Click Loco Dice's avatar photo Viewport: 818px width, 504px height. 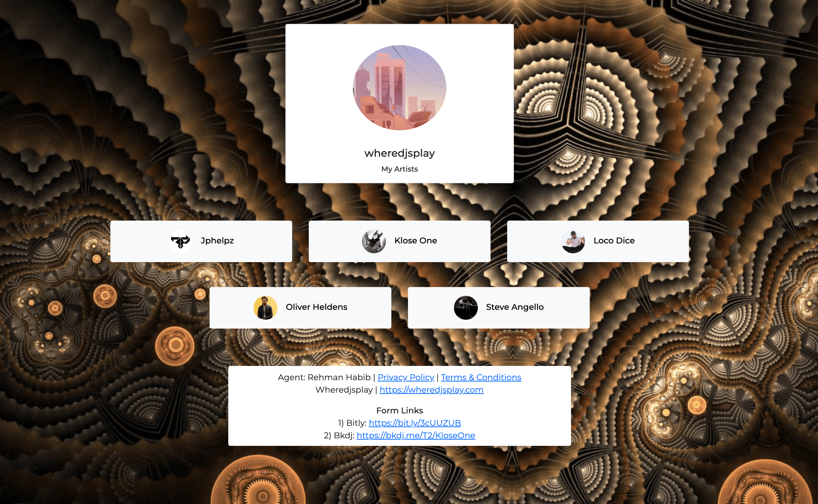tap(573, 241)
